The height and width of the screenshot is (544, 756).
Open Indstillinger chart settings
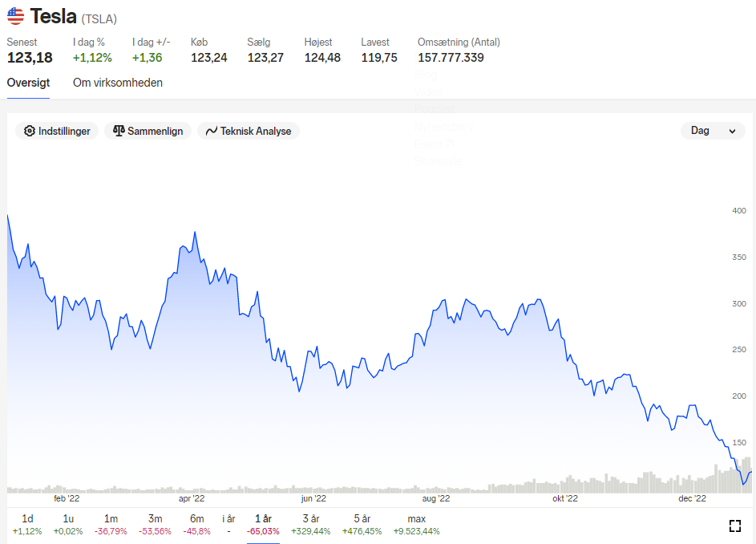pos(57,131)
